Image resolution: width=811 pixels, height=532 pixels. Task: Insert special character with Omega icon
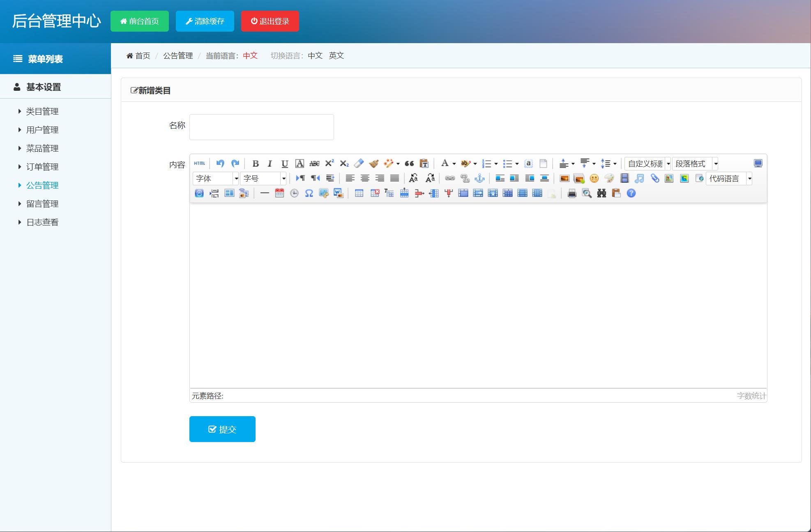coord(309,193)
